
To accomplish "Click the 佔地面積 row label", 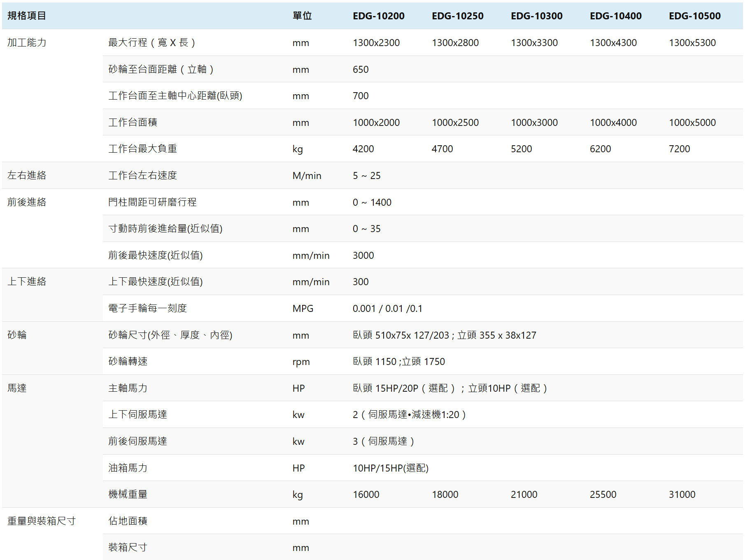I will [128, 521].
